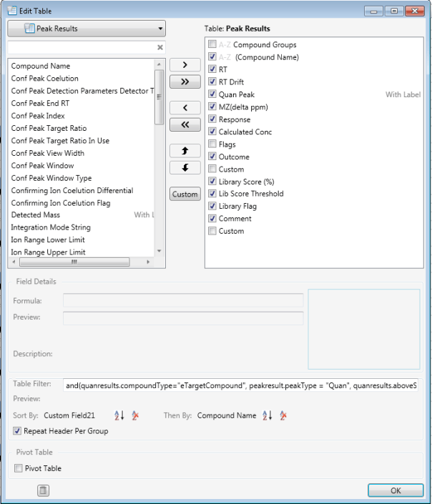Remove the Then By Compound Name sort
This screenshot has height=504, width=432.
coord(283,415)
